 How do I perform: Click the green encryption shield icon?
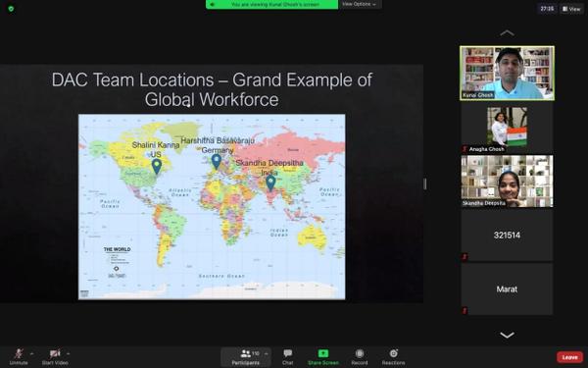click(11, 8)
